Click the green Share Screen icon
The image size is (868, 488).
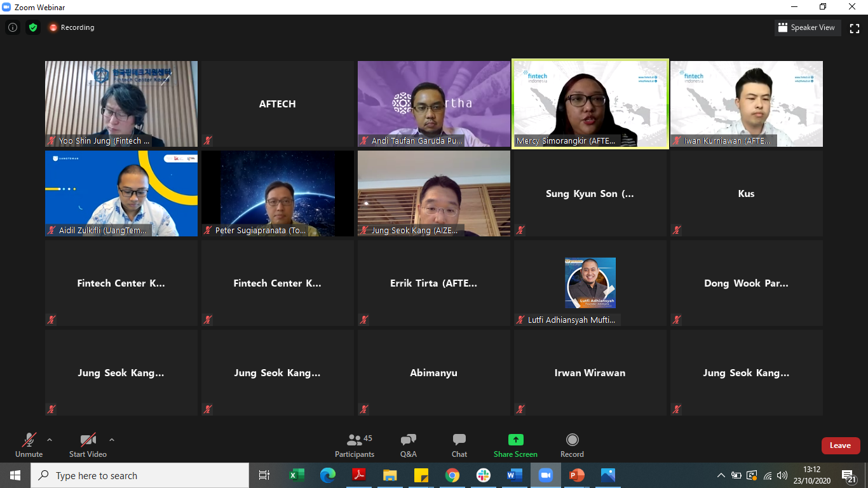click(515, 440)
